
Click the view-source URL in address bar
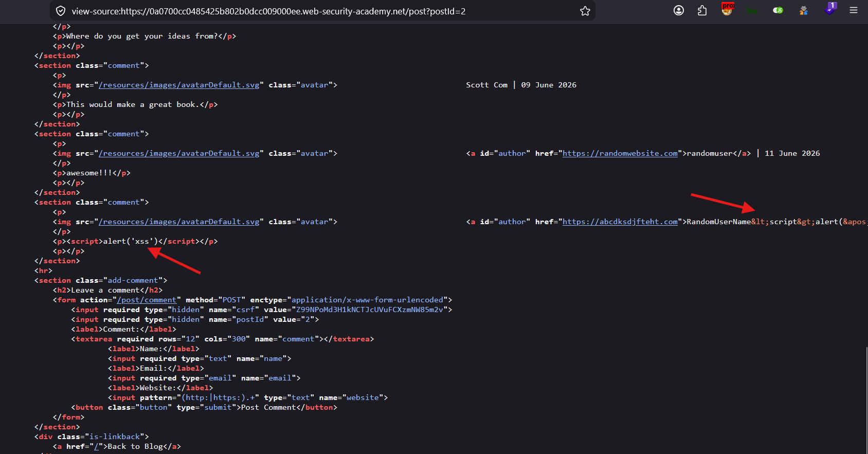pos(268,11)
